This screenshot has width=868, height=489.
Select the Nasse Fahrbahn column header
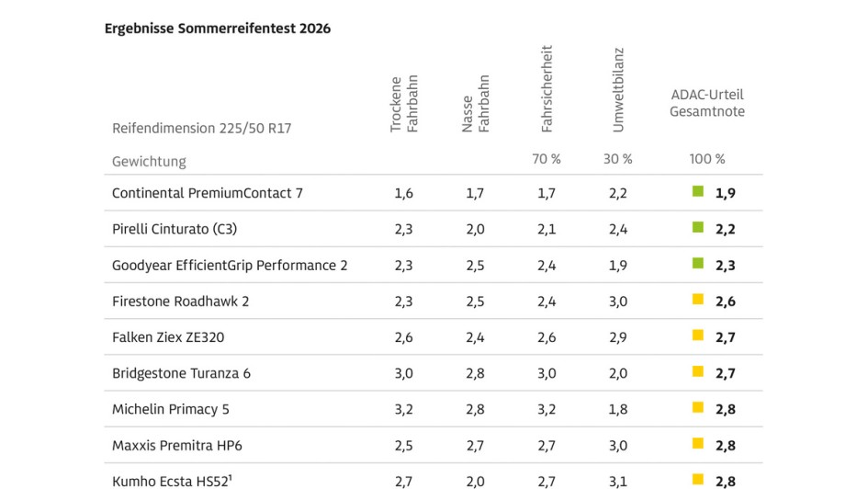point(476,104)
